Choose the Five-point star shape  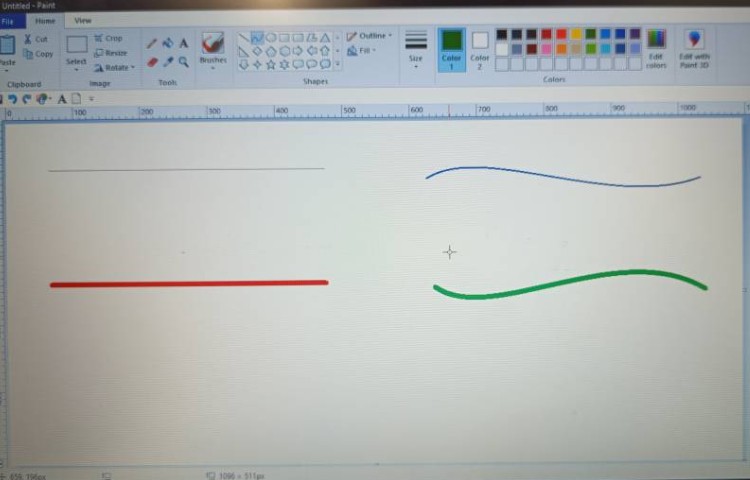(271, 64)
